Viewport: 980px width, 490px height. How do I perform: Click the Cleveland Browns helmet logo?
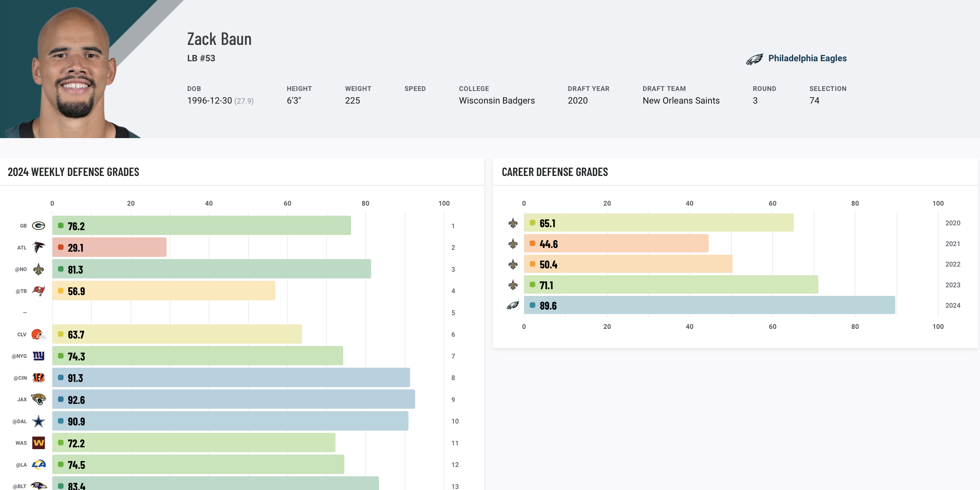click(x=38, y=334)
